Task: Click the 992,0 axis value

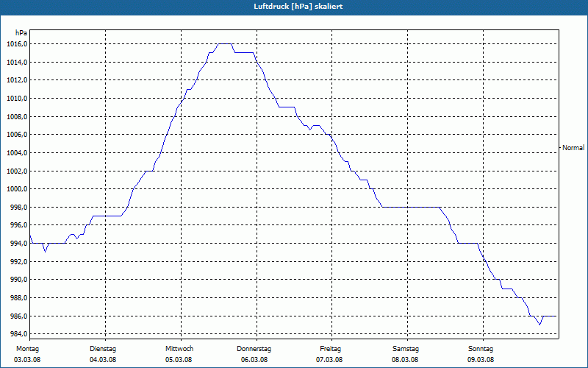Action: pos(18,262)
